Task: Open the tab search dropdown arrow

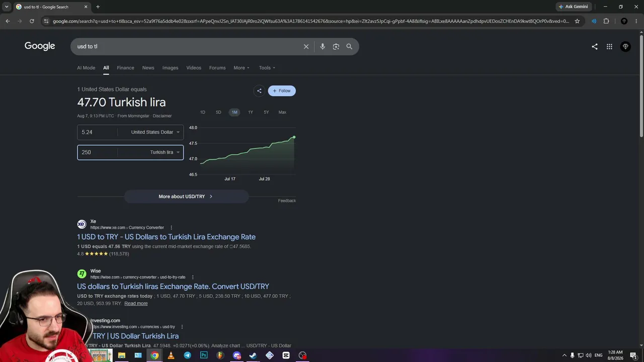Action: click(x=7, y=7)
